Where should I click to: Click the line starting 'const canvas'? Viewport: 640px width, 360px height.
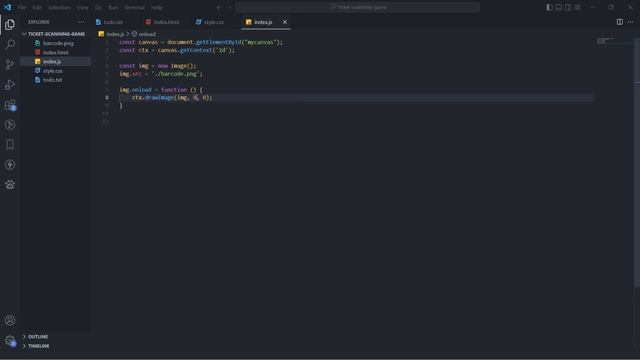pos(201,42)
